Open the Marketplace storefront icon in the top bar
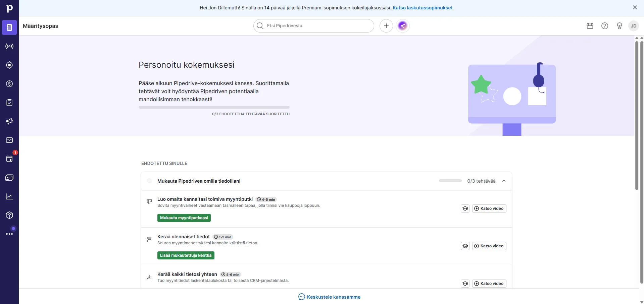Screen dimensions: 644x304 coord(590,26)
